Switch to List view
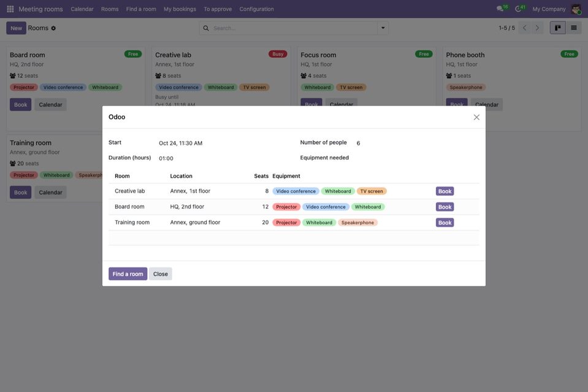This screenshot has height=392, width=588. click(574, 28)
